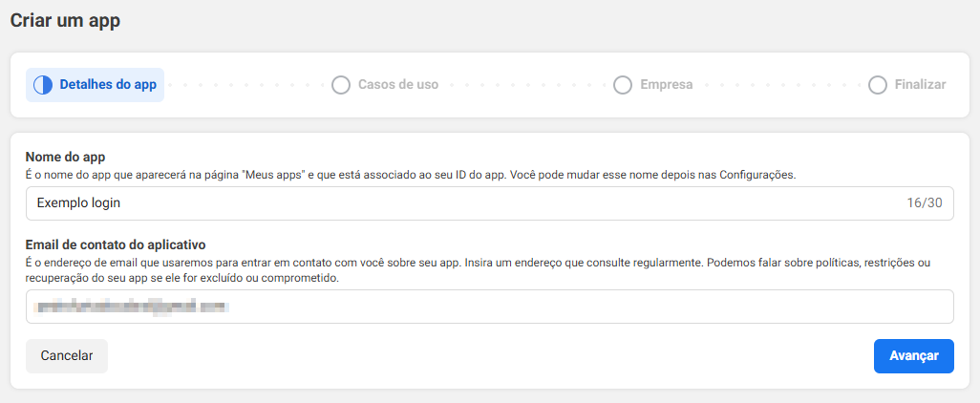Focus the contact email input field
This screenshot has height=403, width=980.
coord(490,307)
